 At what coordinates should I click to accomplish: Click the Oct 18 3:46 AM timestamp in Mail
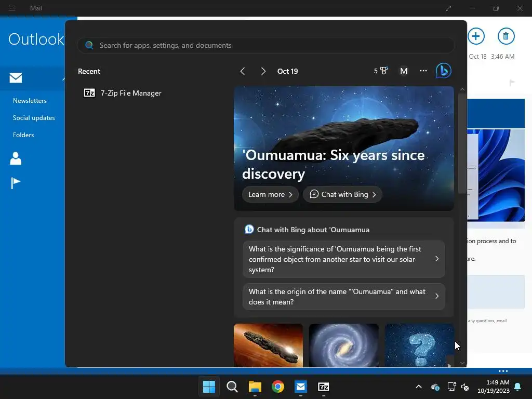point(491,56)
